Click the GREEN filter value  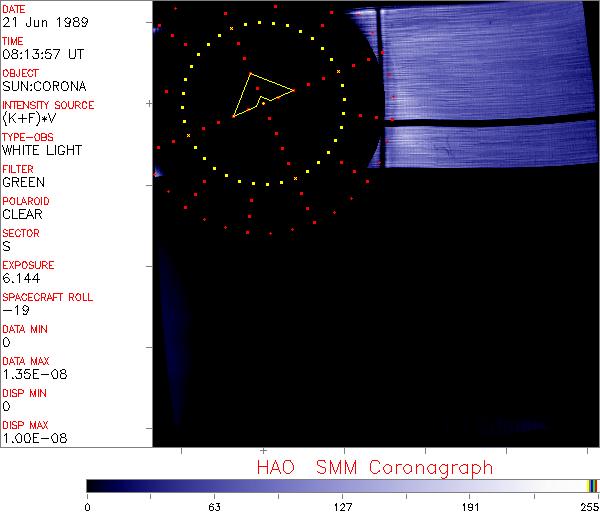23,183
